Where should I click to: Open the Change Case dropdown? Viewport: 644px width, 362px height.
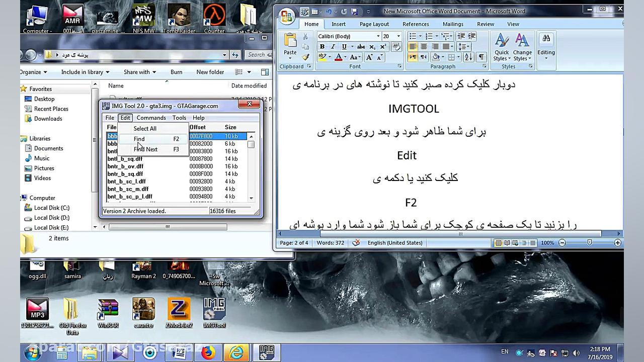[x=355, y=58]
